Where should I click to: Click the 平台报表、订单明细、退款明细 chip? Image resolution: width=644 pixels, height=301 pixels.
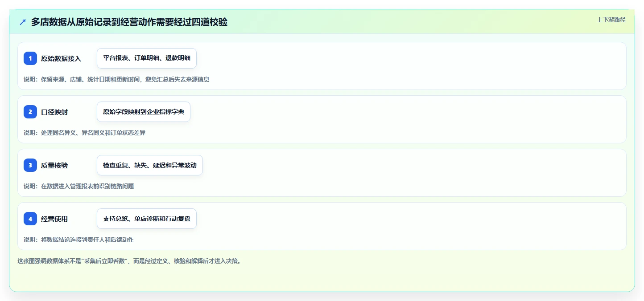pos(147,58)
